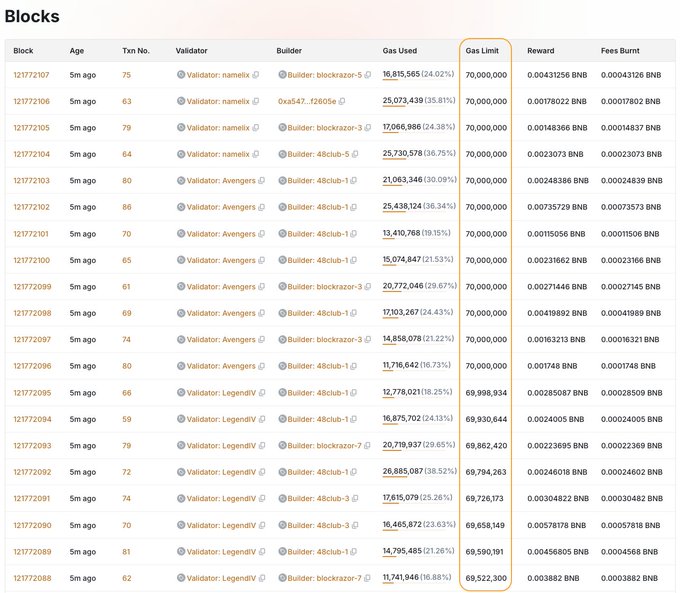
Task: Click the Block column header
Action: point(23,51)
